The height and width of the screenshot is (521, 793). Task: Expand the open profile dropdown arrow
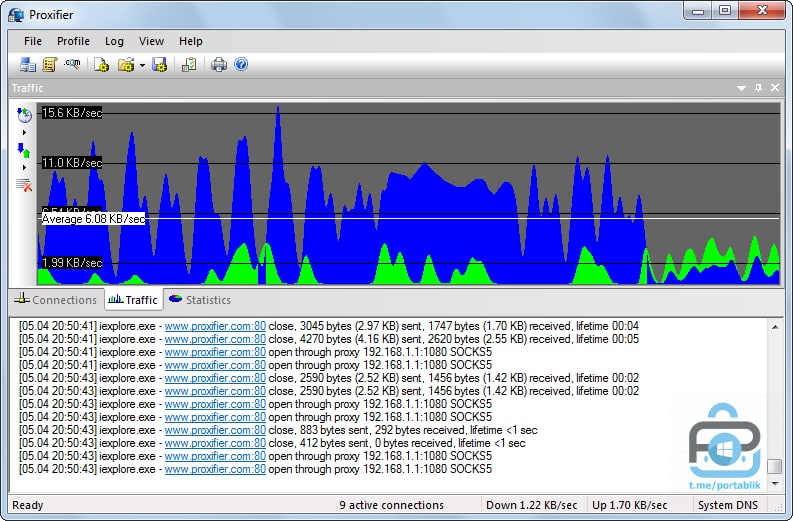pyautogui.click(x=142, y=65)
